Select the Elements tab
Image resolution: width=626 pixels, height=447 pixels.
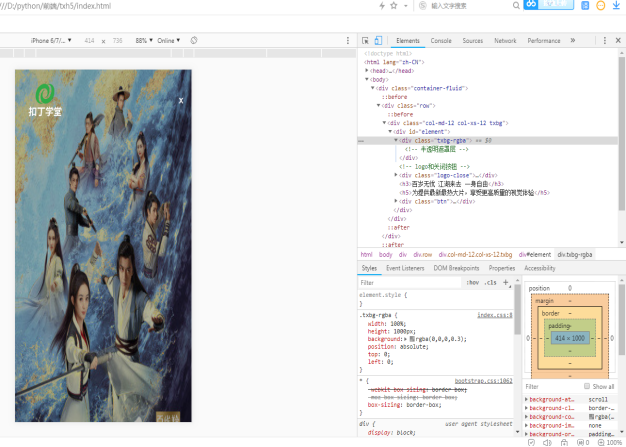(408, 41)
